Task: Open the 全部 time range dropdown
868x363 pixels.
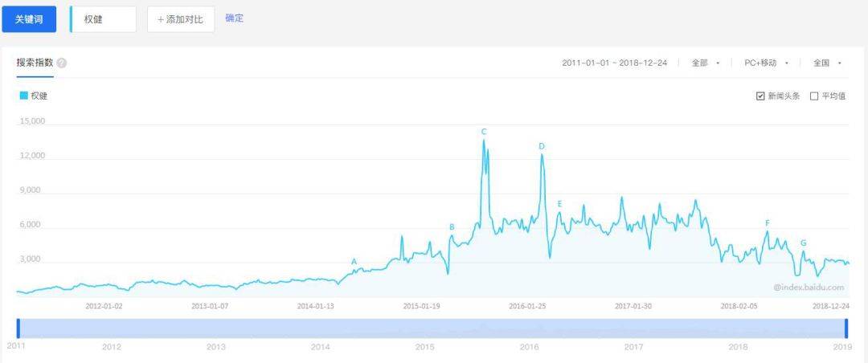Action: tap(705, 63)
